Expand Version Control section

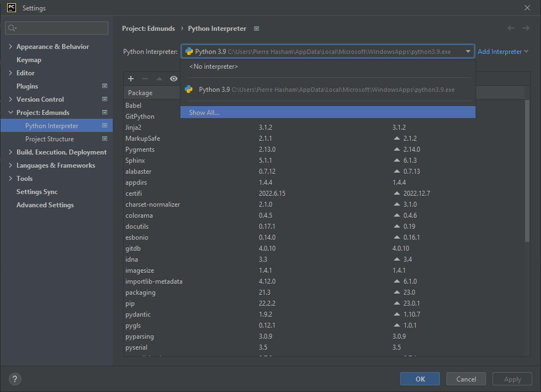10,99
